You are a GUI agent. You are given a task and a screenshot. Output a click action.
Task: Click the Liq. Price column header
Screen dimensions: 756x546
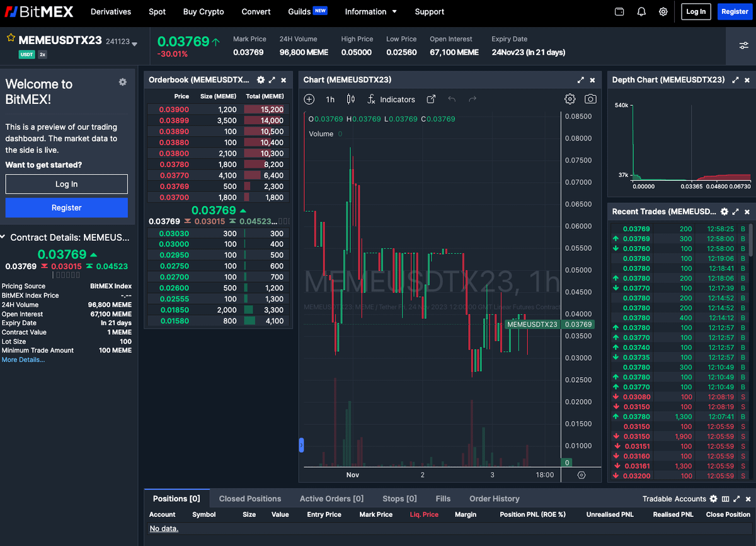[x=424, y=514]
